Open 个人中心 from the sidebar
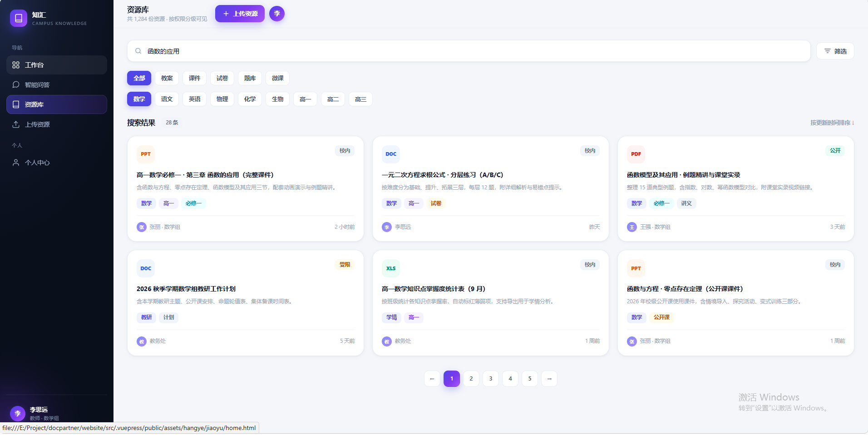Screen dimensions: 868x435 (x=57, y=163)
